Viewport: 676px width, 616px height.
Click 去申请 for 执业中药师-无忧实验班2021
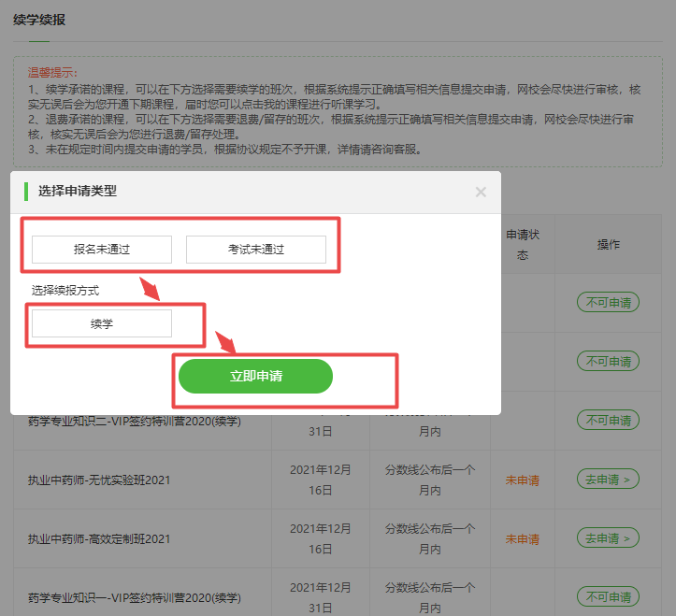[608, 480]
